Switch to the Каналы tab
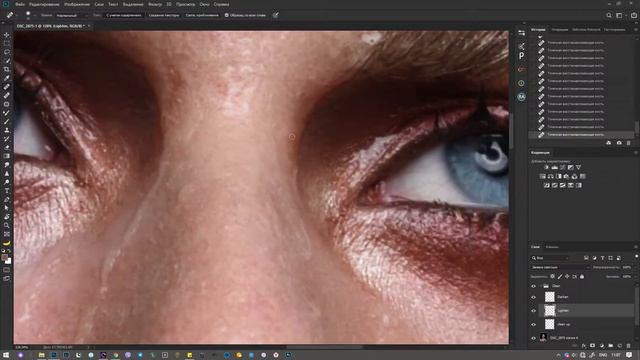 (552, 247)
